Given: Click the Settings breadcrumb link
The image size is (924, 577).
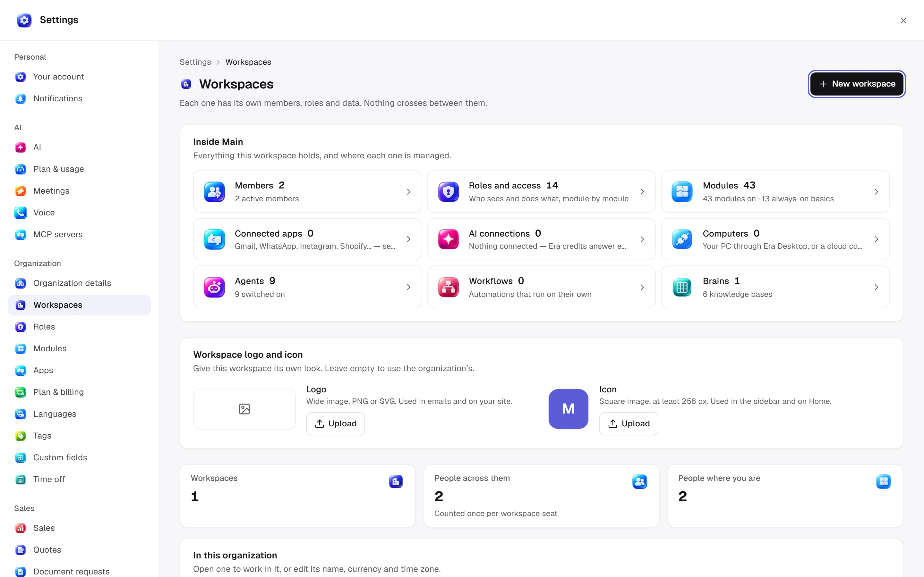Looking at the screenshot, I should 195,62.
